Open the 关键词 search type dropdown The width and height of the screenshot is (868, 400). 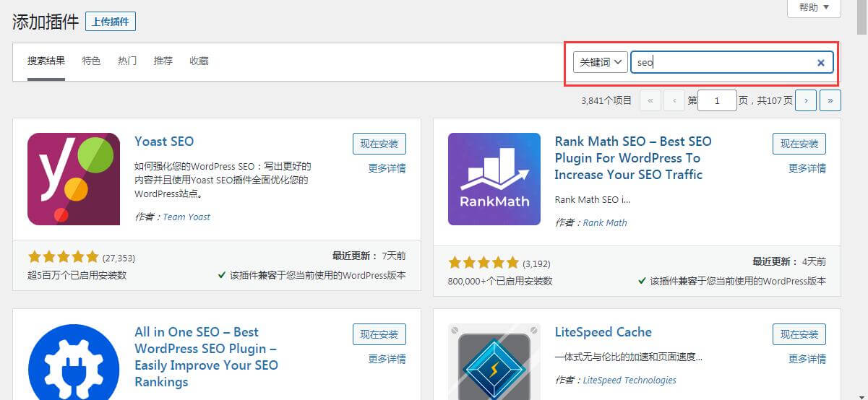pos(601,62)
